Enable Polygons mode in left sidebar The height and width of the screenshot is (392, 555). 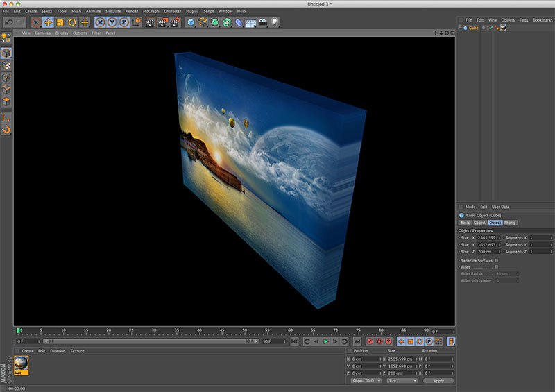coord(6,102)
